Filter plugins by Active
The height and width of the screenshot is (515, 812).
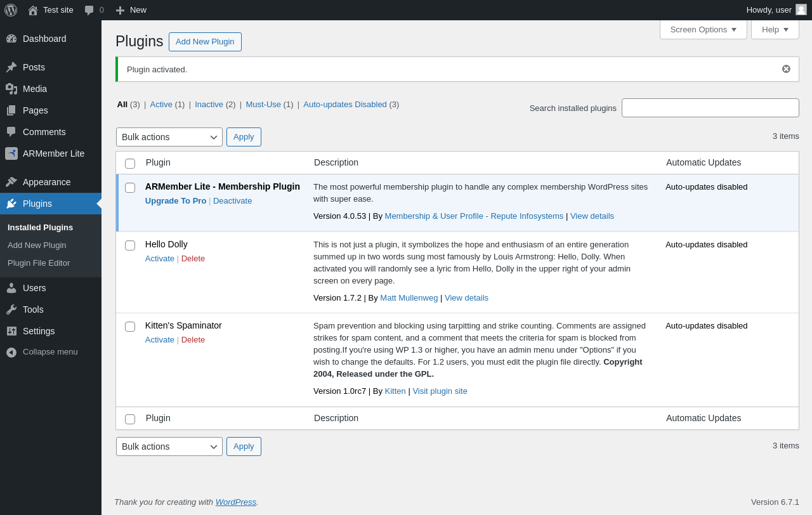point(161,104)
